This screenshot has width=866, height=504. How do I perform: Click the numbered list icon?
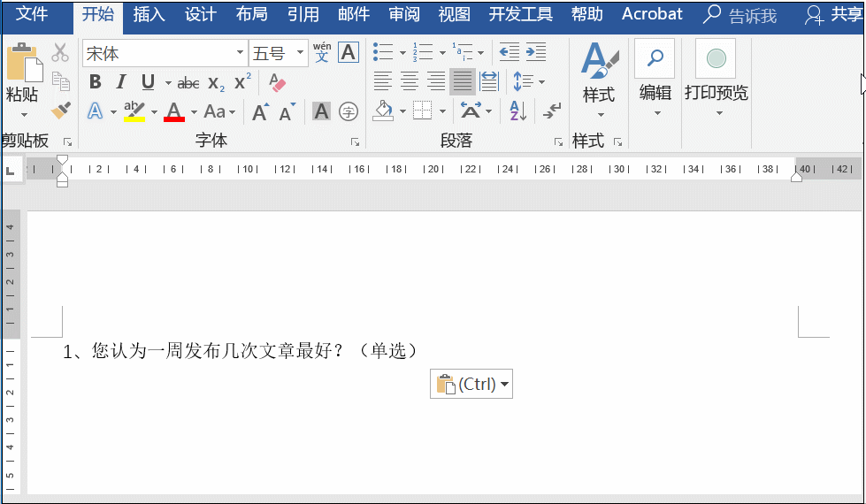click(x=423, y=52)
